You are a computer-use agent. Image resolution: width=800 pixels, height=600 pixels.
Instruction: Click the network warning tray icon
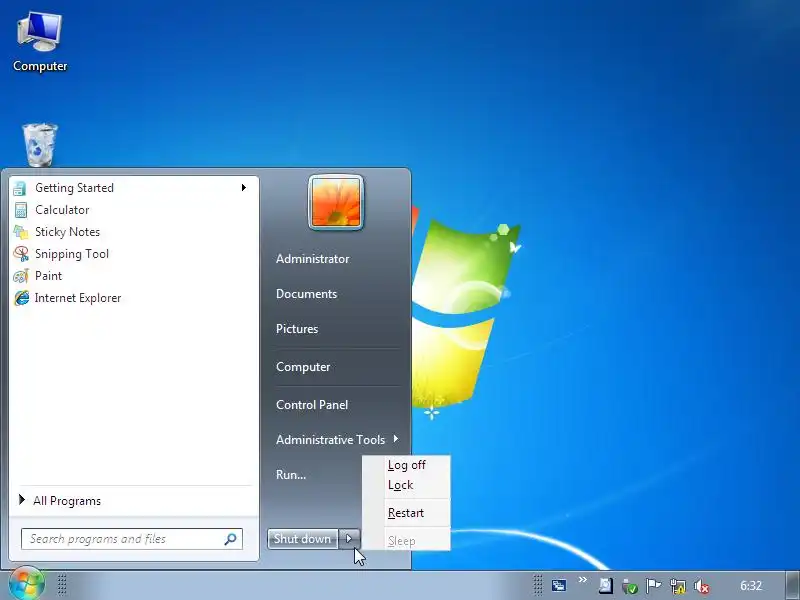[x=678, y=586]
